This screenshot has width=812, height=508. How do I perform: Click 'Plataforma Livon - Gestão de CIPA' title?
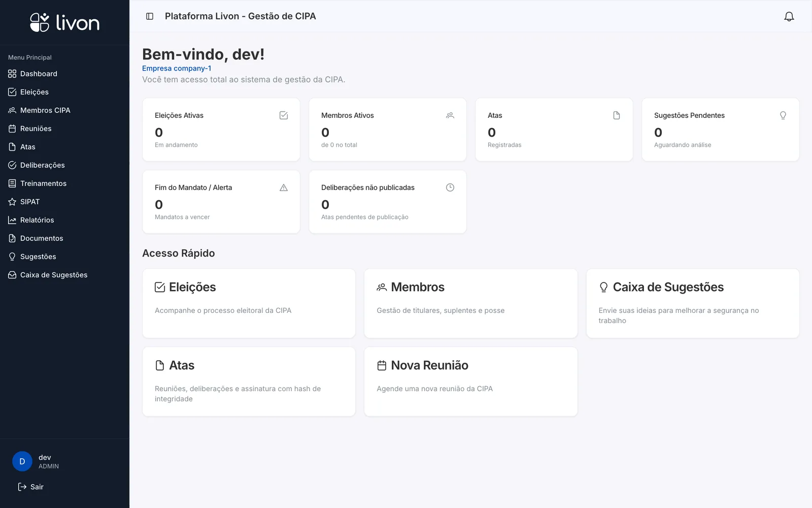(x=240, y=16)
